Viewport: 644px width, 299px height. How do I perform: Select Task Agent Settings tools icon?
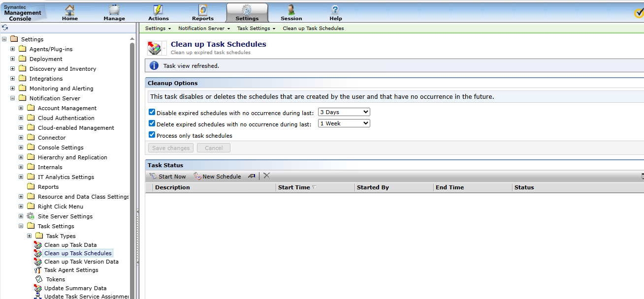click(38, 270)
